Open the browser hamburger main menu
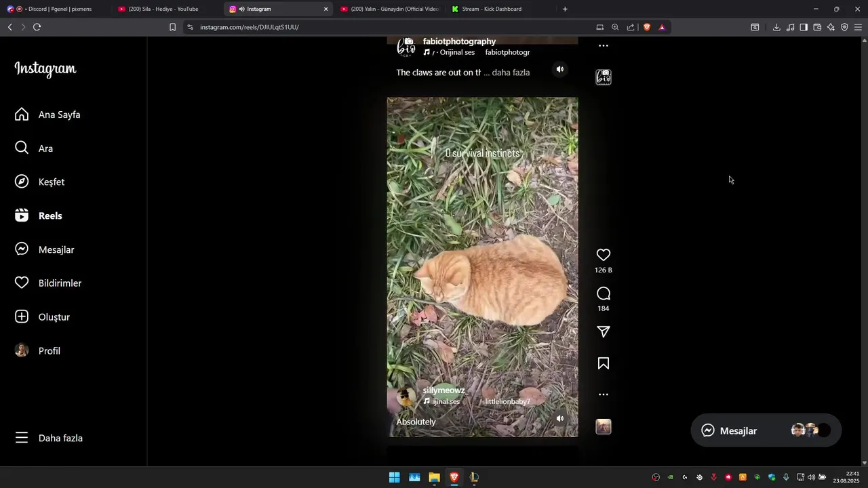This screenshot has width=868, height=488. [858, 27]
